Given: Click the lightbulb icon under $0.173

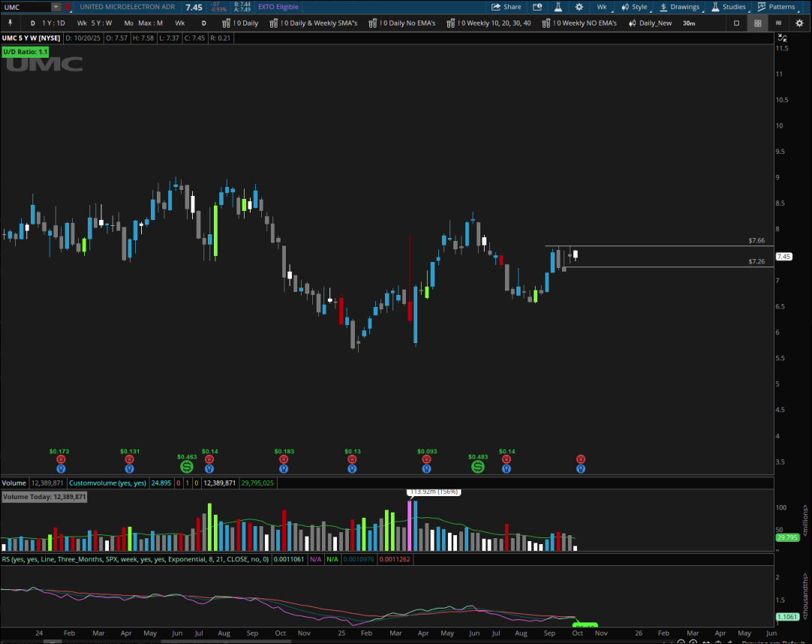Looking at the screenshot, I should [61, 469].
